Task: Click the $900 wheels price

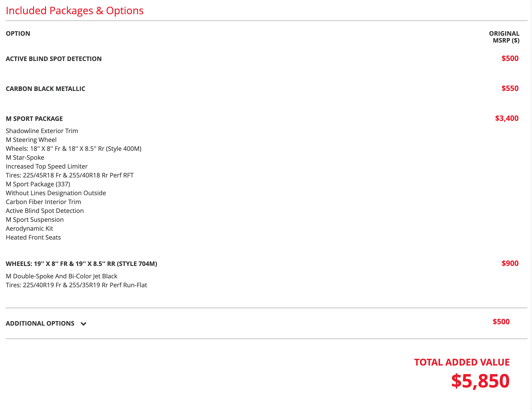Action: click(x=510, y=263)
